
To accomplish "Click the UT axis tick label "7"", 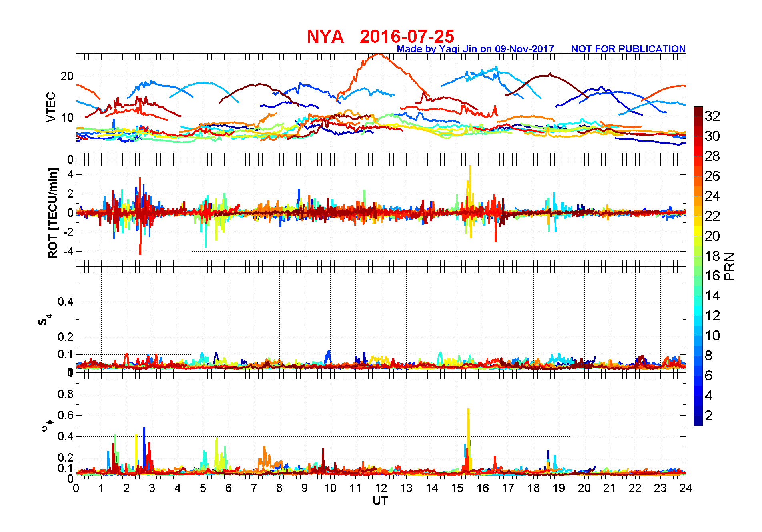I will (254, 488).
